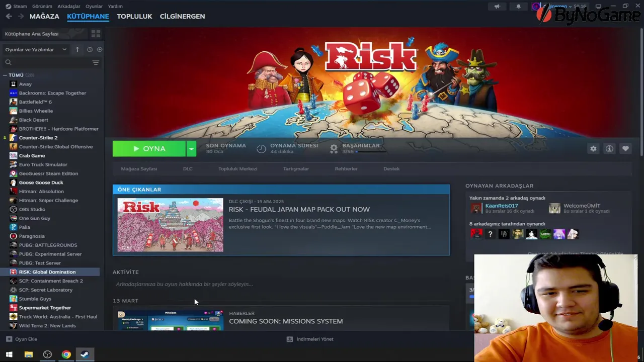644x362 pixels.
Task: Switch to the TOPLULUK tab
Action: pyautogui.click(x=134, y=16)
